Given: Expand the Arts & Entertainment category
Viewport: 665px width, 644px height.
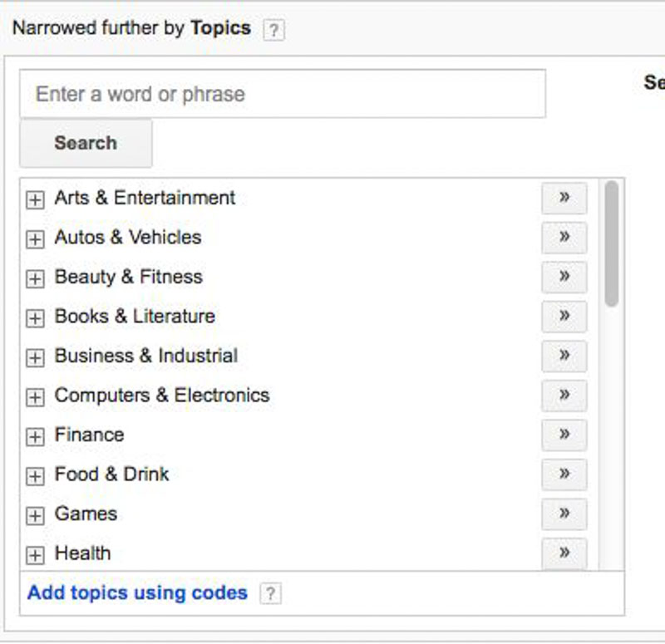Looking at the screenshot, I should point(35,199).
